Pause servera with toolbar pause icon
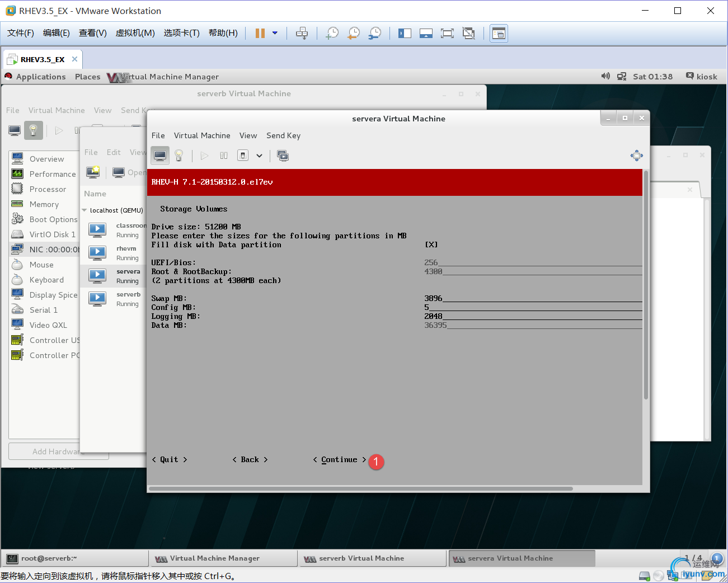Image resolution: width=728 pixels, height=583 pixels. click(x=224, y=156)
